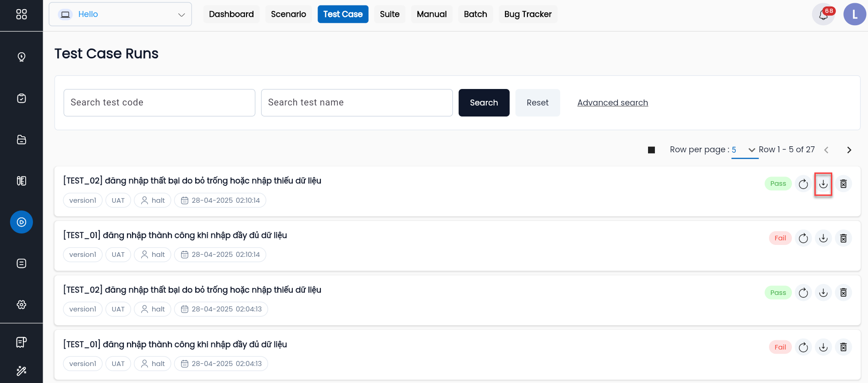
Task: Click the lightbulb icon in the sidebar
Action: coord(22,57)
